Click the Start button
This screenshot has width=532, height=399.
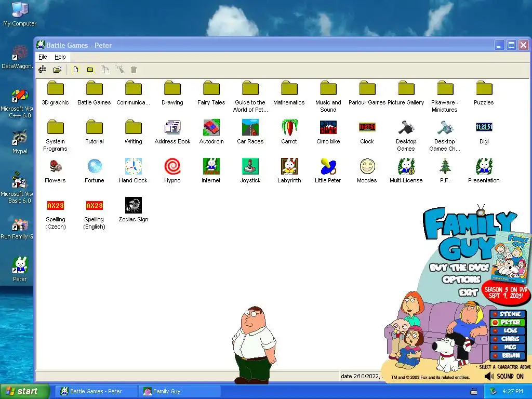pyautogui.click(x=24, y=391)
